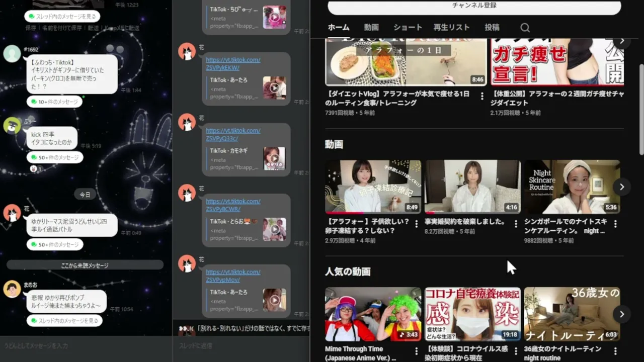Open the vt.tiktok.com/ZSVPypMov/ link
Viewport: 644px width, 362px height.
233,276
